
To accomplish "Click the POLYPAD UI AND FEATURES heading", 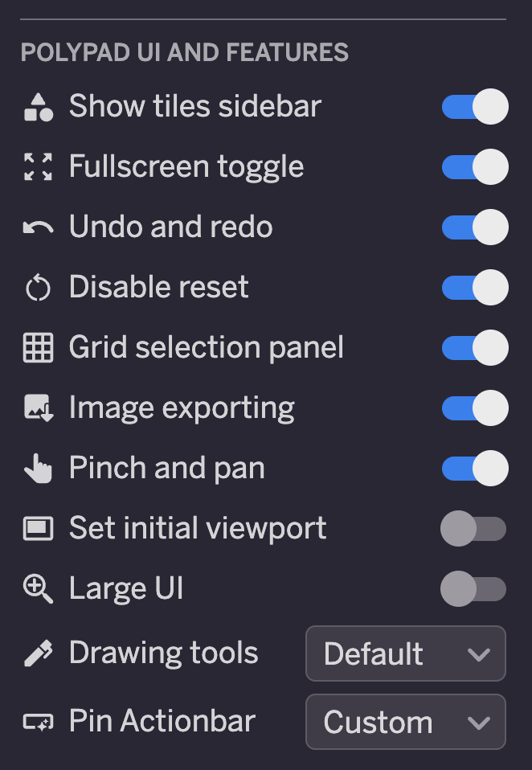I will click(x=186, y=51).
